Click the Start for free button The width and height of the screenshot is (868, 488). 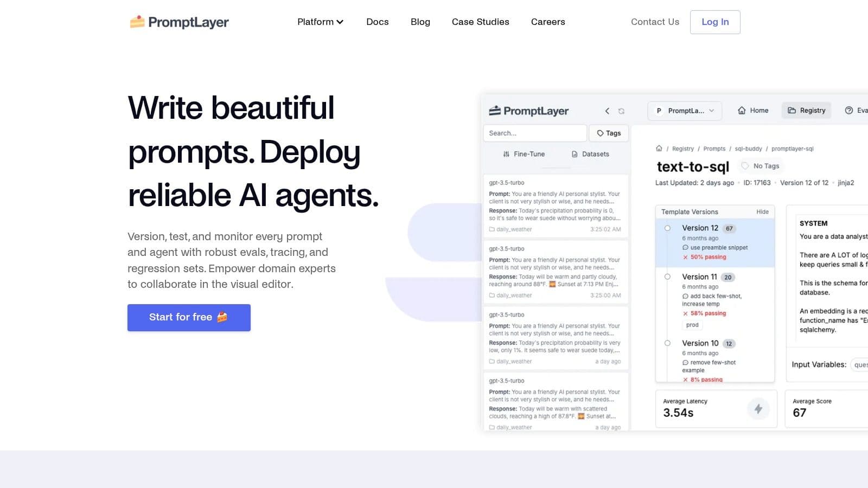(x=189, y=318)
